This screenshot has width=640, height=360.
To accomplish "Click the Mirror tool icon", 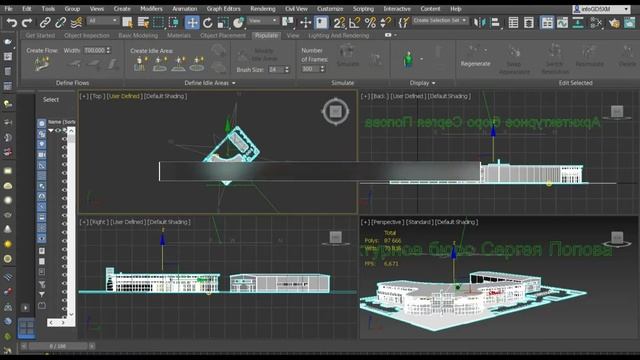I will point(480,22).
